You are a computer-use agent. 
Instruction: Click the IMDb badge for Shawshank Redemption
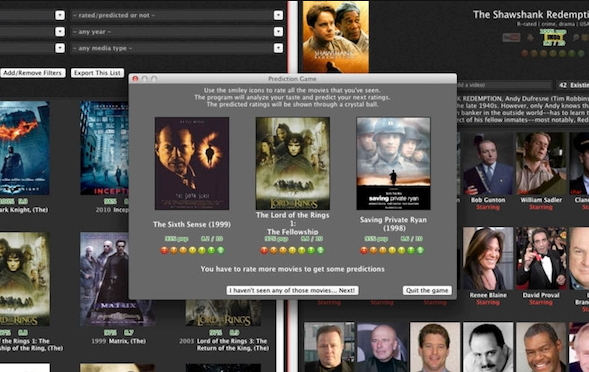[554, 38]
